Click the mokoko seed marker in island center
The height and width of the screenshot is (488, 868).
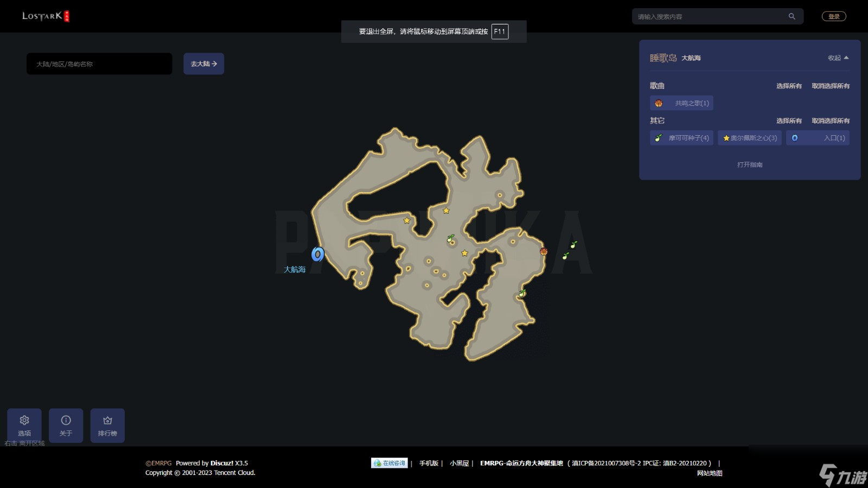450,238
